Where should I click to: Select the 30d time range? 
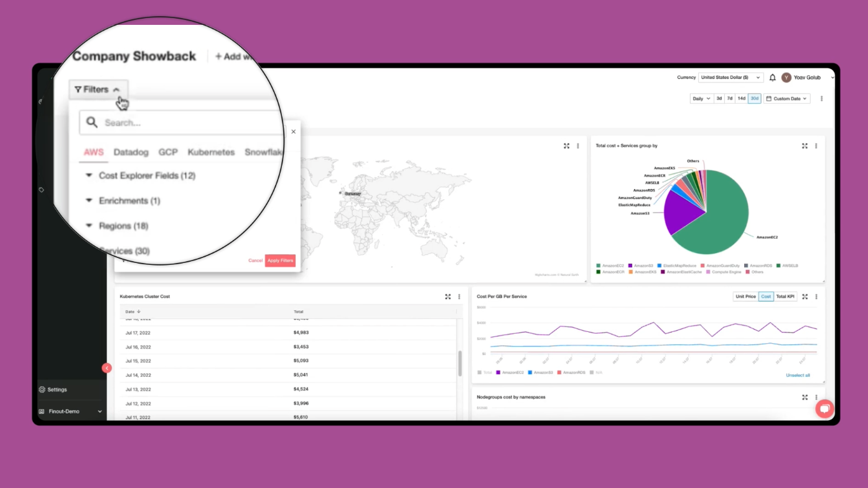pyautogui.click(x=754, y=99)
